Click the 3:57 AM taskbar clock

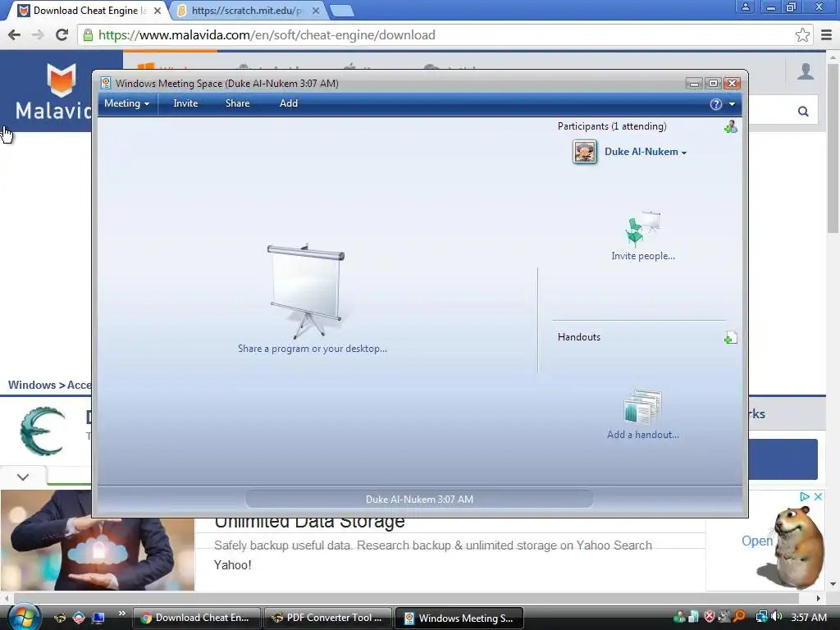click(x=808, y=618)
